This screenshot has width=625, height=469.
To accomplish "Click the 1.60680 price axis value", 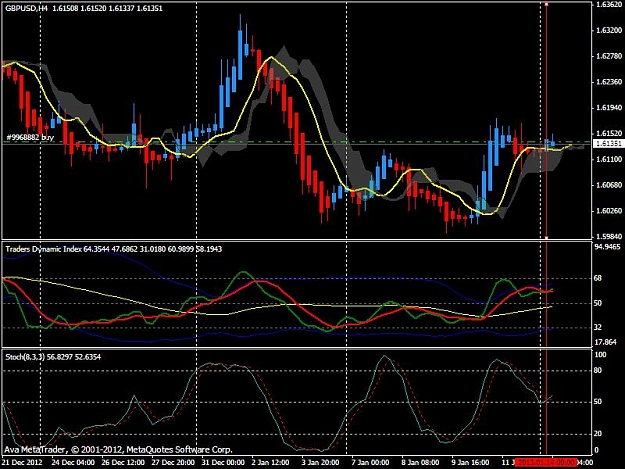I will click(608, 185).
